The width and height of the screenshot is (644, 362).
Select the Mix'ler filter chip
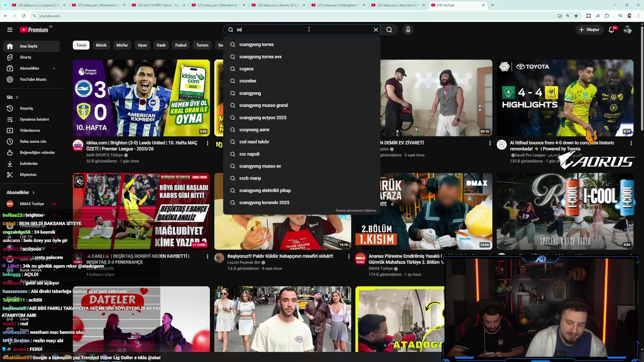pyautogui.click(x=122, y=45)
